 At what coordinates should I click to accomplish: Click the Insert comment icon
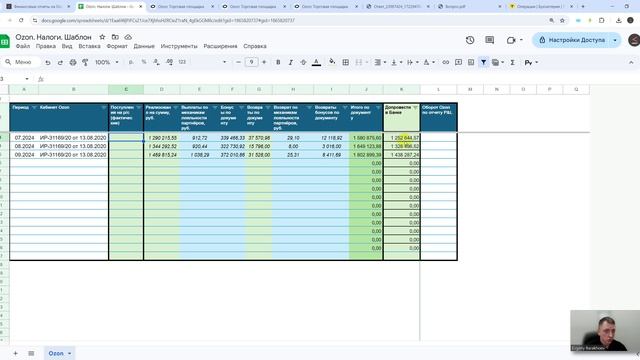click(458, 62)
